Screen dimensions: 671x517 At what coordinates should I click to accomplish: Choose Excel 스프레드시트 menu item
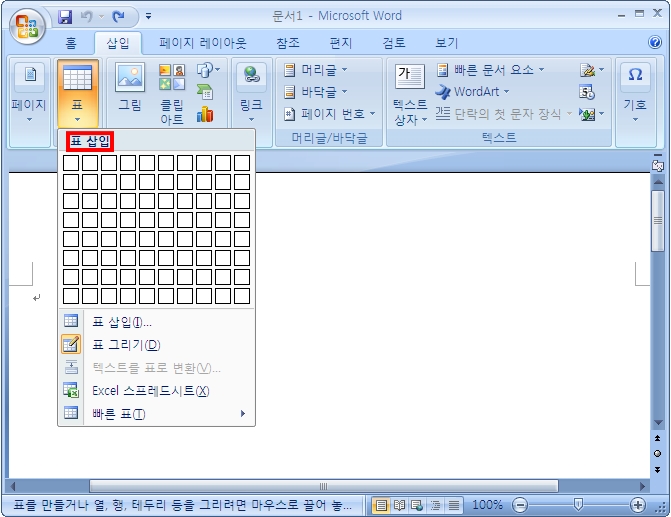tap(150, 391)
